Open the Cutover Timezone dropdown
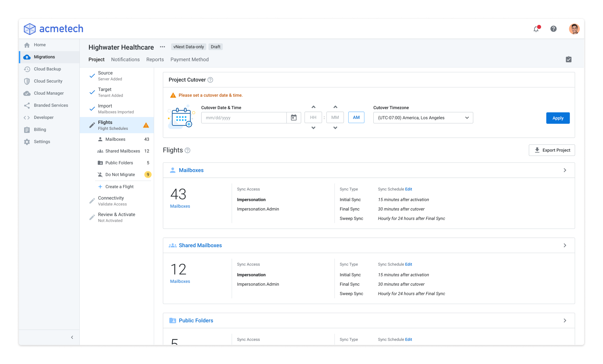 [x=423, y=118]
